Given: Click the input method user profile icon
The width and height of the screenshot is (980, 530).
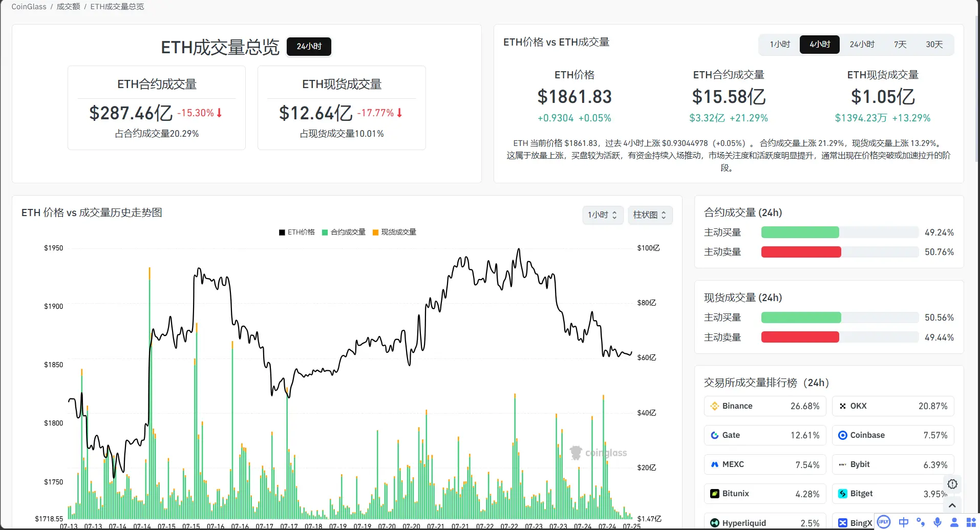Looking at the screenshot, I should point(954,522).
